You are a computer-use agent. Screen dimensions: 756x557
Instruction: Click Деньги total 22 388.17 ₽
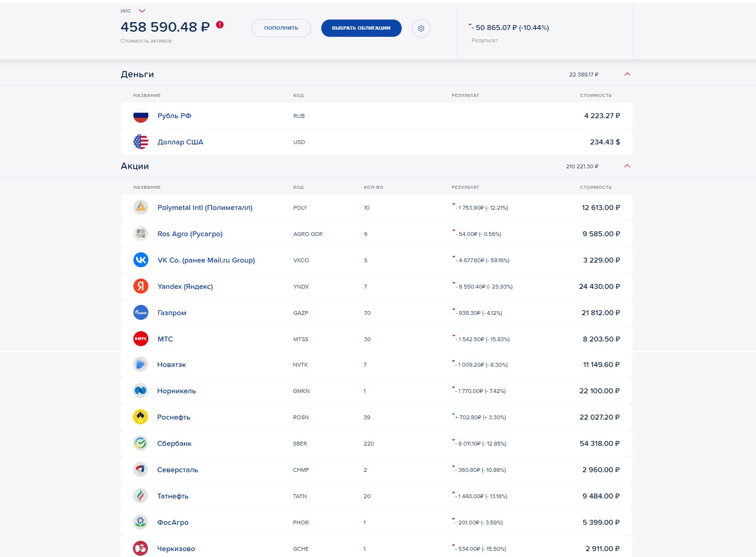tap(583, 74)
